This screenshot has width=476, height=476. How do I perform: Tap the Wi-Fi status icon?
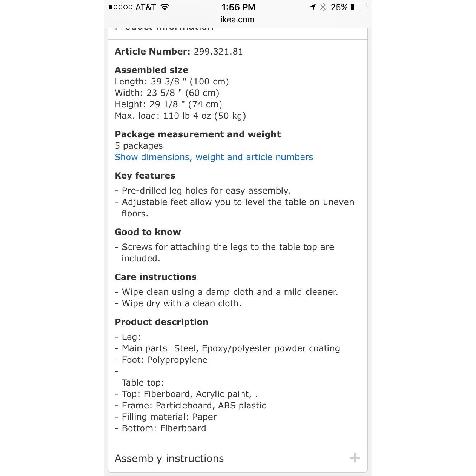tap(164, 7)
